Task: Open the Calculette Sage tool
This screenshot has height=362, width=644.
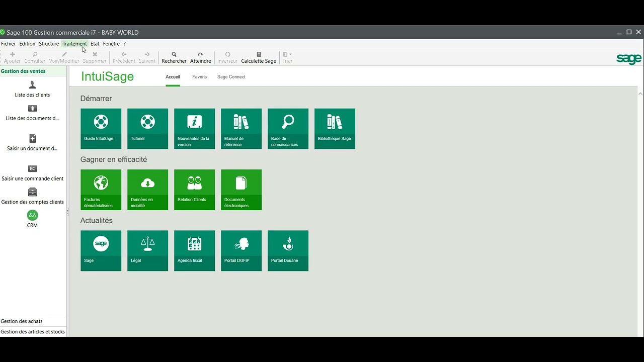Action: 259,57
